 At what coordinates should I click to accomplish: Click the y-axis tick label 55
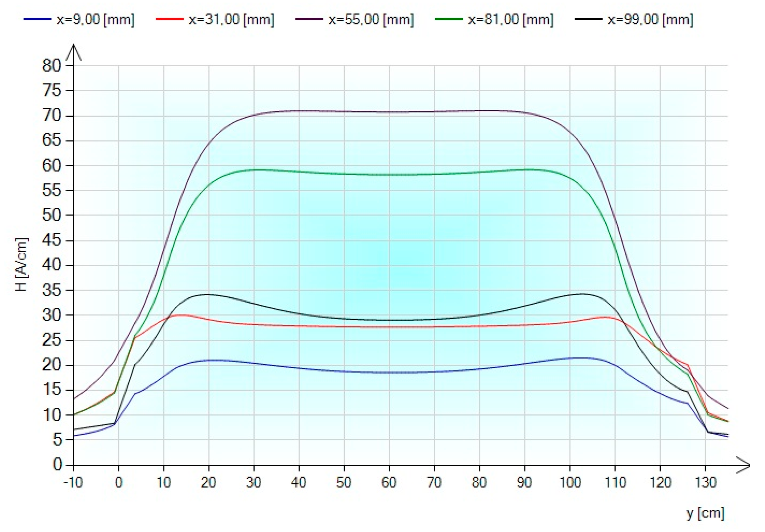pos(52,190)
